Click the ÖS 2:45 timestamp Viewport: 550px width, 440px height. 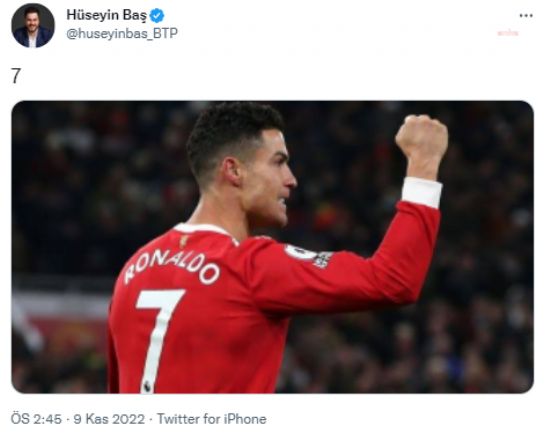(x=36, y=419)
